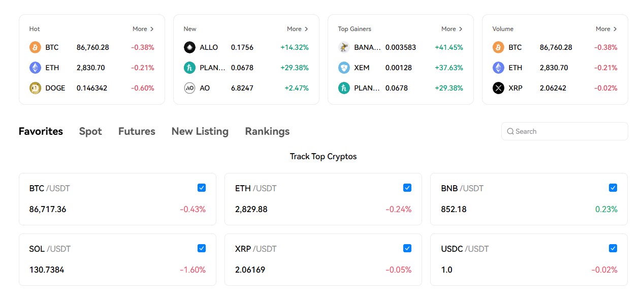Click the New Listing tab
Screen dimensions: 644x295
pyautogui.click(x=200, y=131)
